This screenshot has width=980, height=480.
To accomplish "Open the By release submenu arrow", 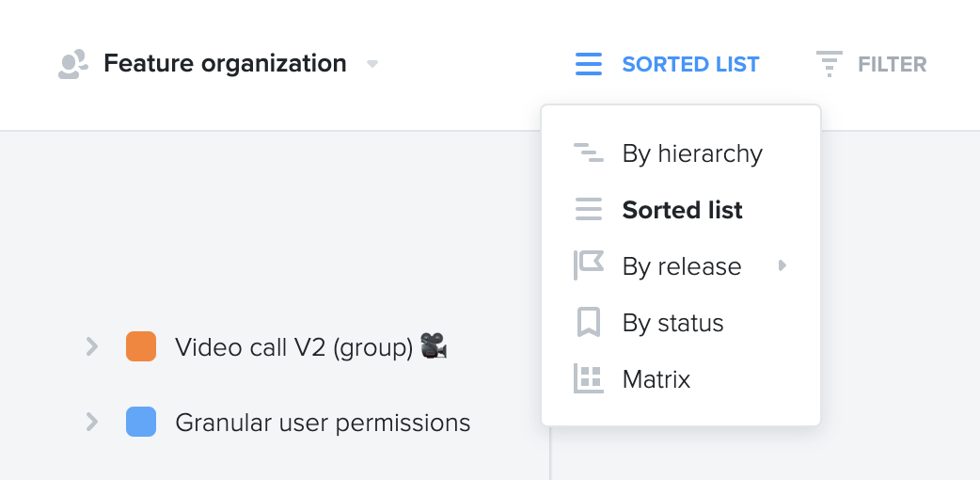I will (x=782, y=265).
